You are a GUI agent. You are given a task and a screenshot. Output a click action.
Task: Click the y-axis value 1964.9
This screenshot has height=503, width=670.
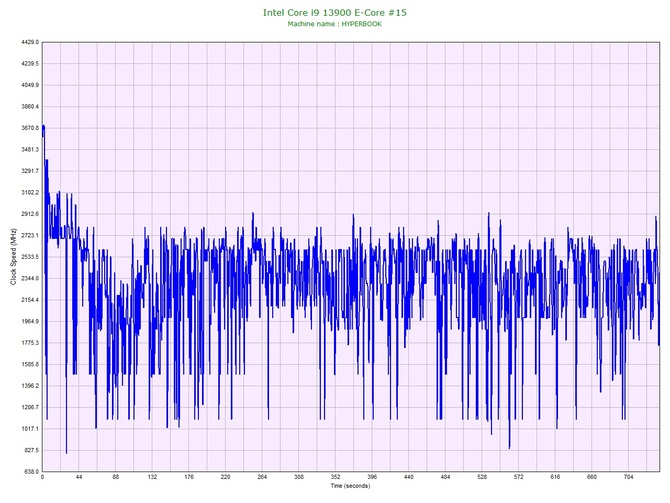click(x=30, y=321)
